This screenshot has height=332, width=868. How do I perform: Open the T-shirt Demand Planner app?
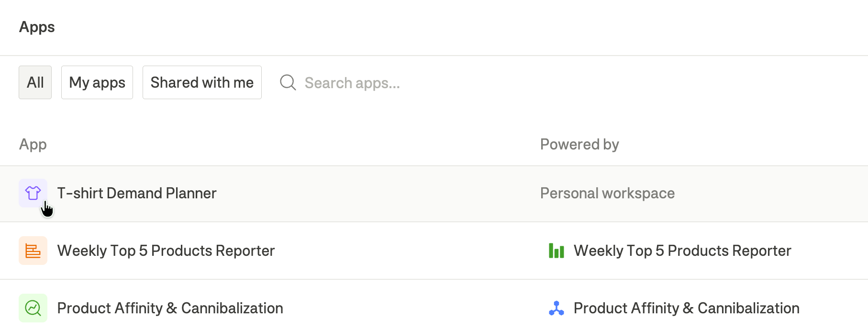click(137, 193)
